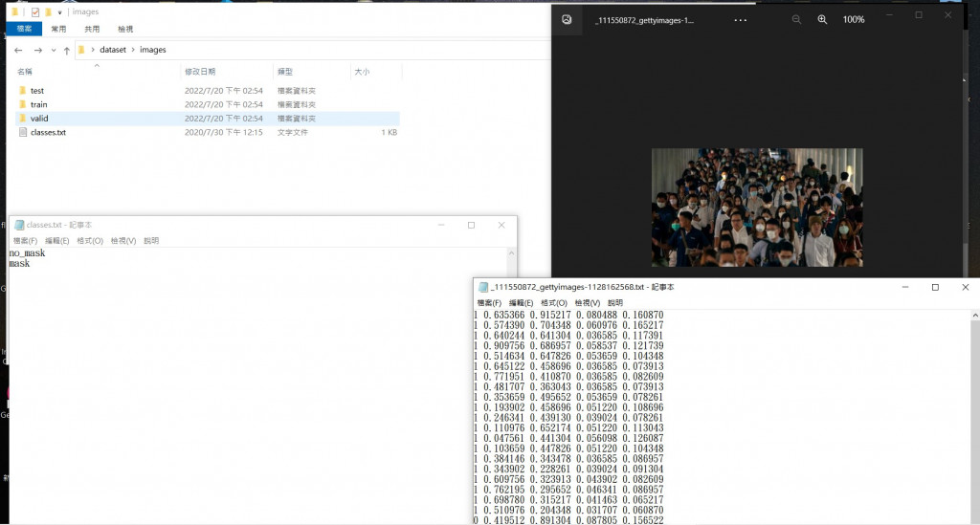
Task: Click the Properties checkmark icon in Explorer title bar
Action: coord(35,11)
